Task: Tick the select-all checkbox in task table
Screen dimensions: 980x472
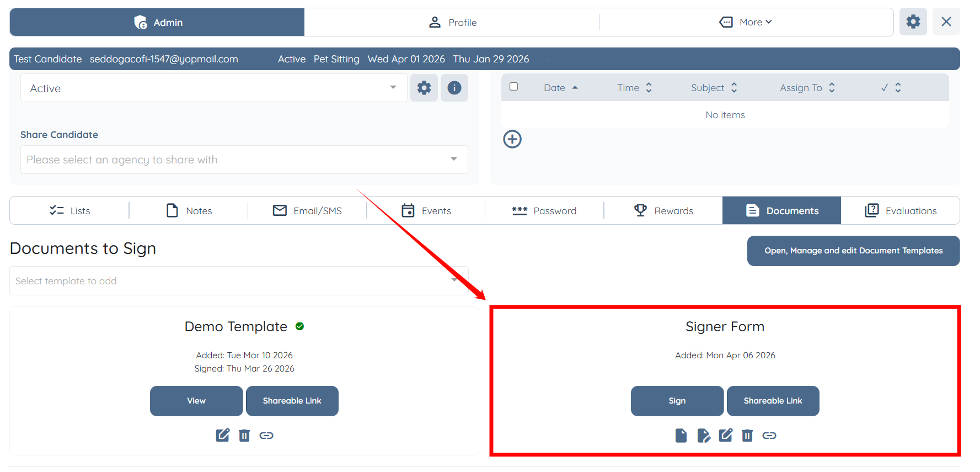Action: pyautogui.click(x=514, y=87)
